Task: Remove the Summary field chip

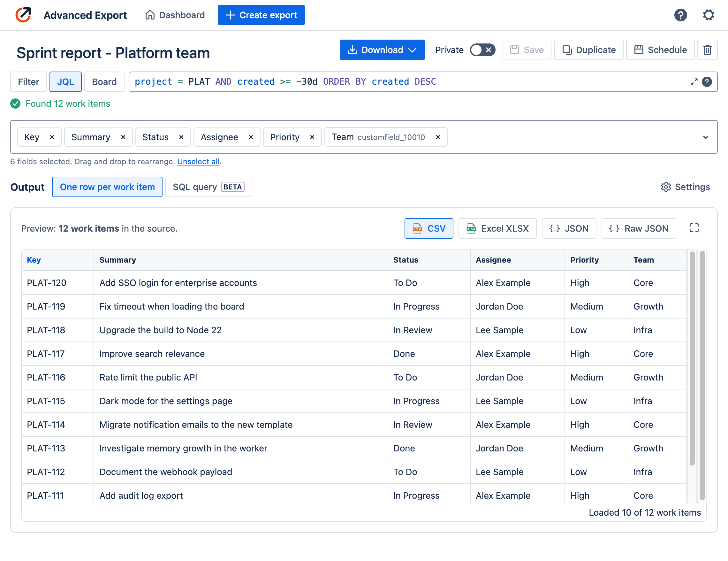Action: click(x=123, y=137)
